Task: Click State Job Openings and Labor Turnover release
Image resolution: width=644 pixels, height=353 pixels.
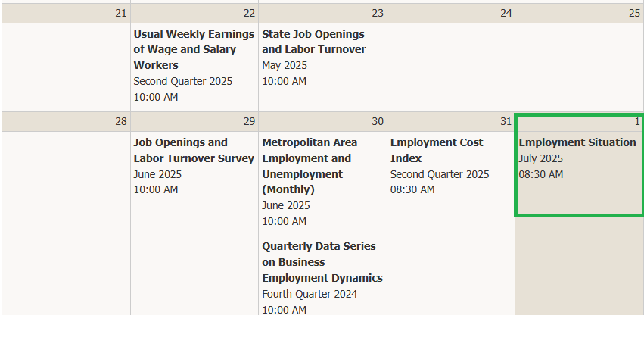Action: tap(313, 42)
